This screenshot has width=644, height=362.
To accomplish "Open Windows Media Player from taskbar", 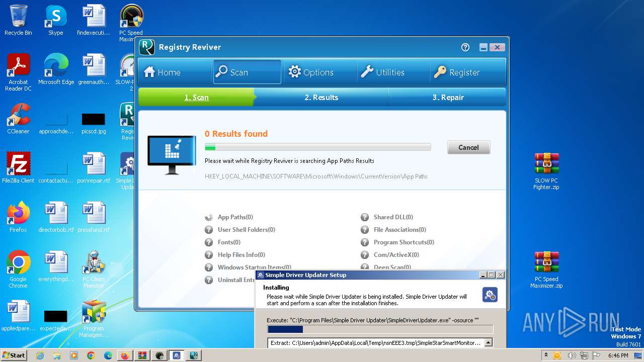I will [x=74, y=355].
